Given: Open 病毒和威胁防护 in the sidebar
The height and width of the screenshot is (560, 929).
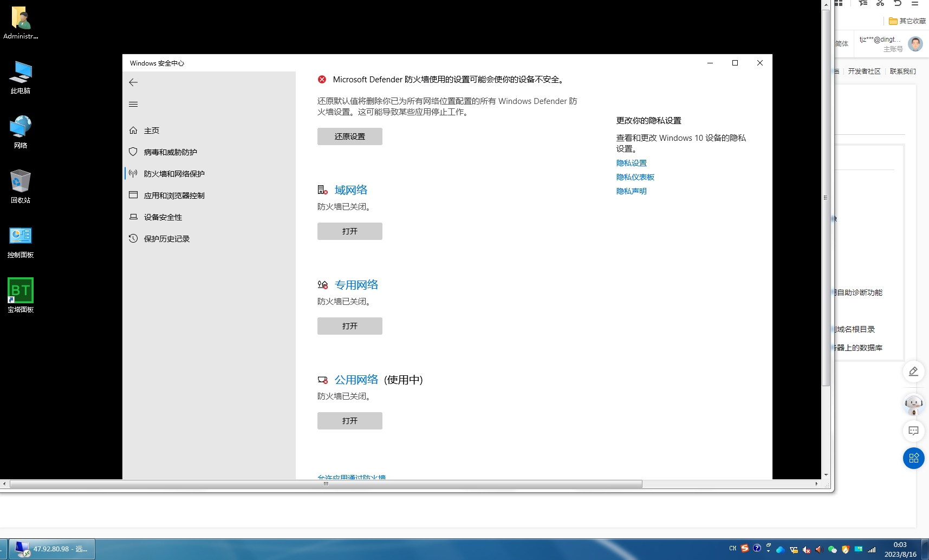Looking at the screenshot, I should tap(209, 152).
